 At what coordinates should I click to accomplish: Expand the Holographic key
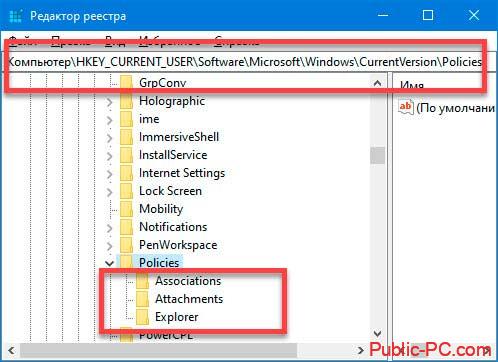click(110, 102)
